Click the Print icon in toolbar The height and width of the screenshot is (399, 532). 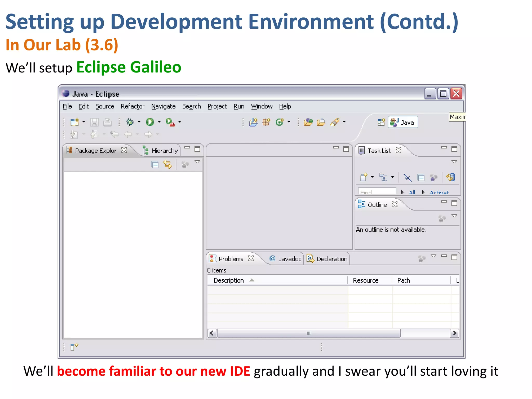[107, 122]
